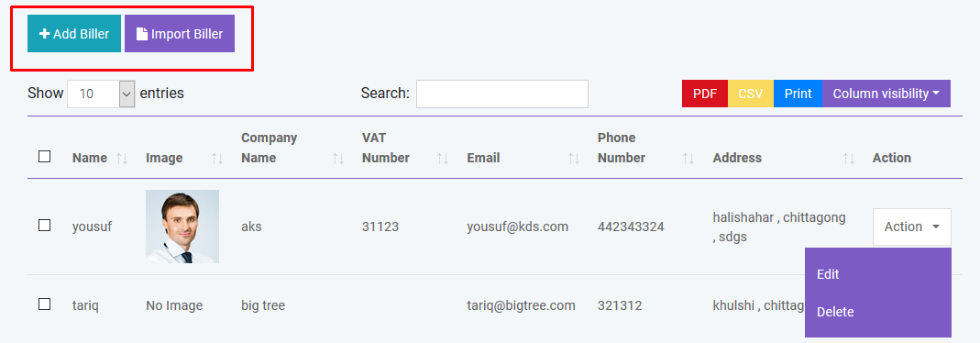Select tariq row checkbox

[44, 304]
